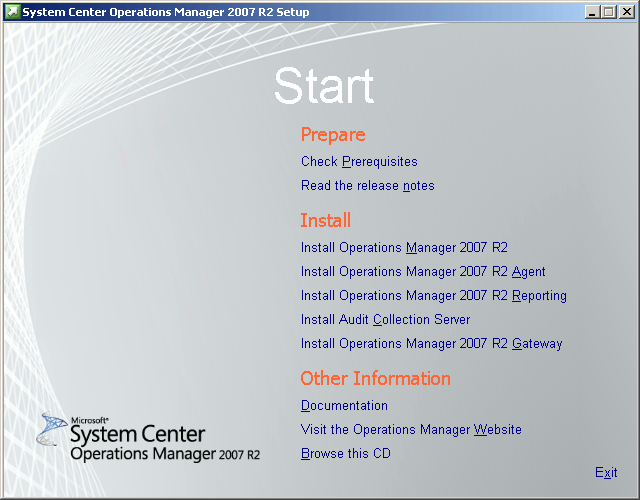Visit the Operations Manager Website

[x=411, y=430]
